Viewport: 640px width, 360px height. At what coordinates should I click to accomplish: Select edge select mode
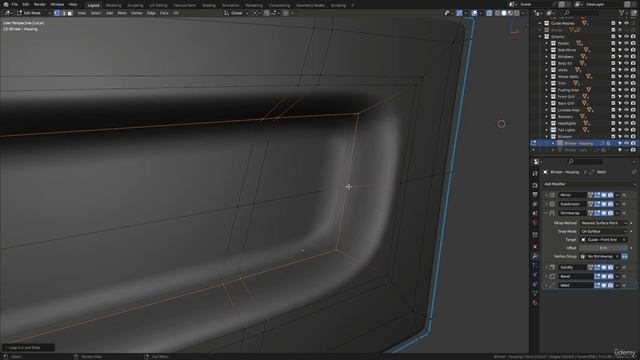click(x=63, y=13)
